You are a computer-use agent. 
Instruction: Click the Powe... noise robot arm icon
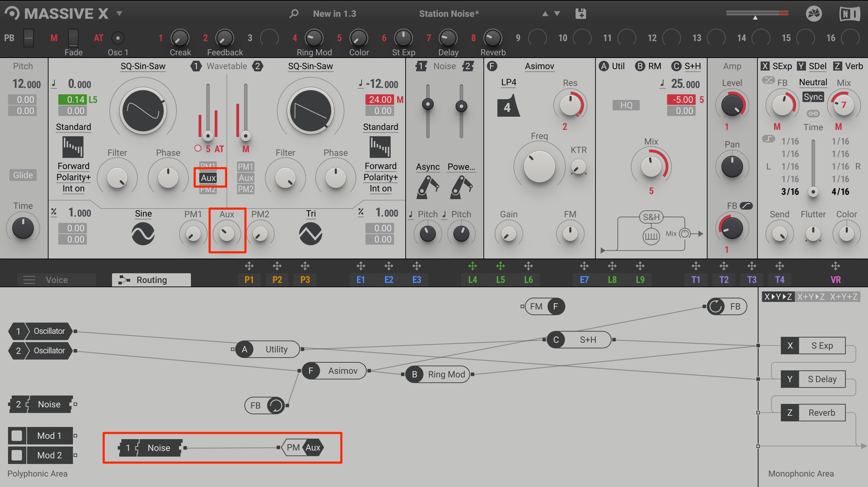click(x=461, y=188)
